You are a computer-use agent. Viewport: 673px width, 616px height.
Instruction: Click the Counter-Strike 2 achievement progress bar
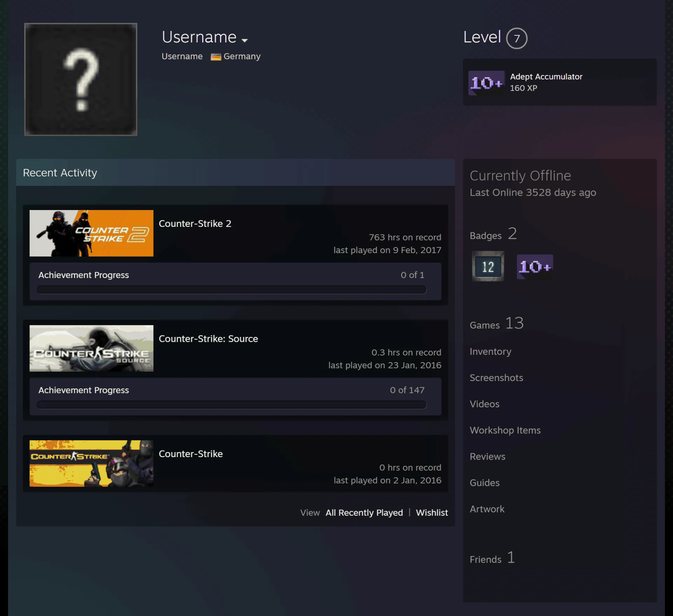[x=231, y=289]
